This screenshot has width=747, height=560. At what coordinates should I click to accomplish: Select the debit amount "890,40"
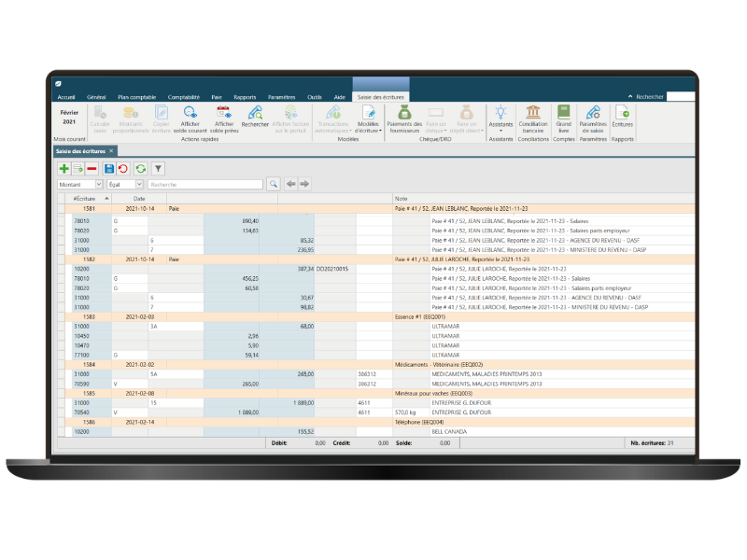[250, 221]
